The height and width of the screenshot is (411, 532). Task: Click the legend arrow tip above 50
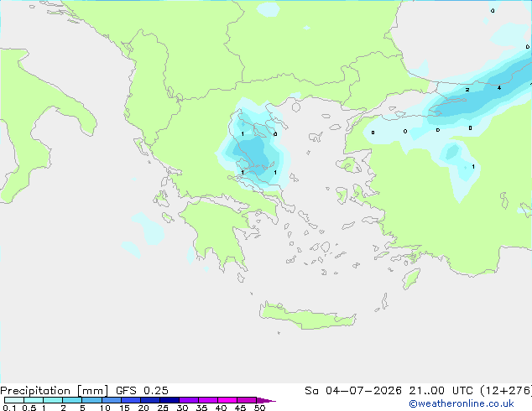[x=266, y=401]
